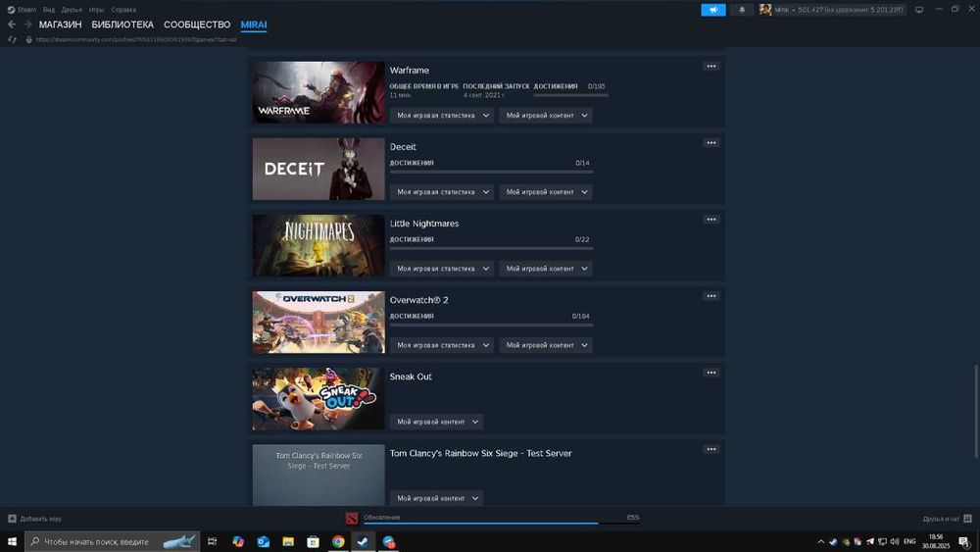
Task: Switch to the БИБЛИОТЕКА tab
Action: pyautogui.click(x=122, y=25)
